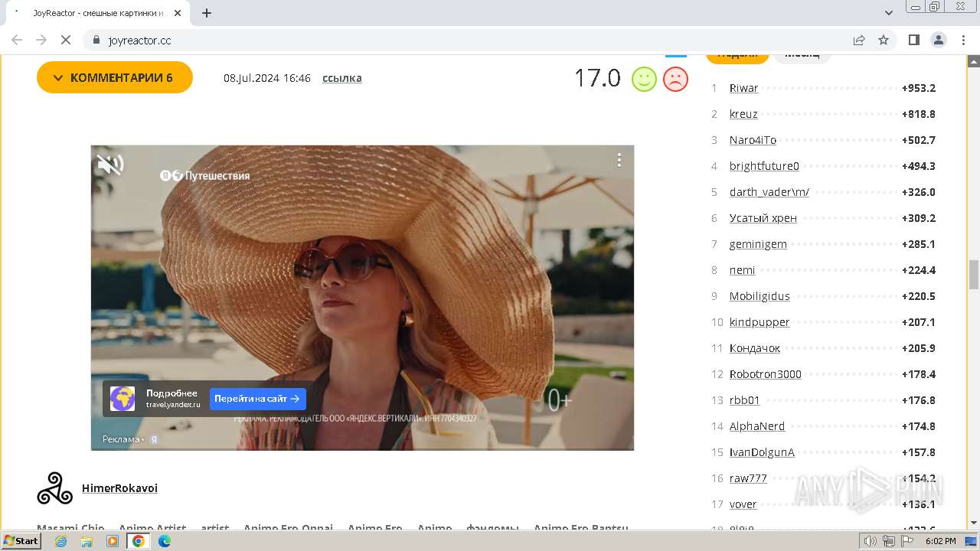The height and width of the screenshot is (551, 980).
Task: Open Mobiligidus user profile
Action: 759,296
